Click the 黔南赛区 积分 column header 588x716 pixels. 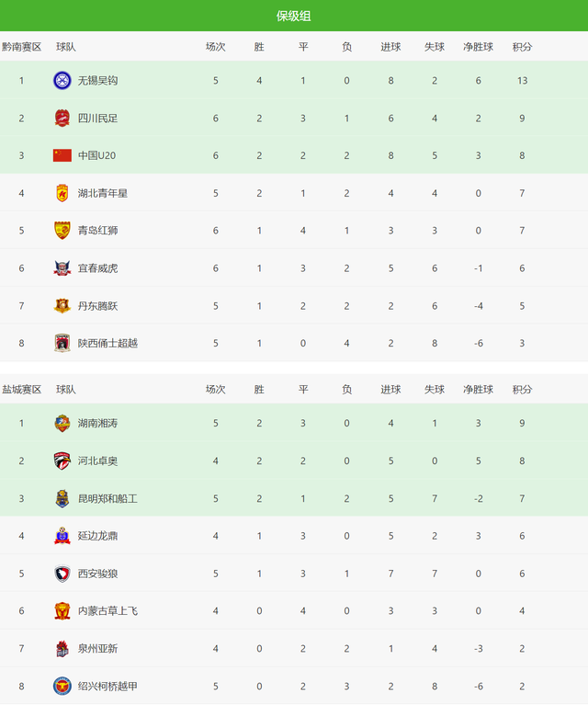tap(522, 47)
